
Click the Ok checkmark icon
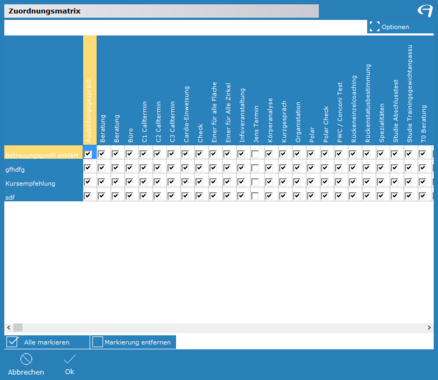pos(70,359)
